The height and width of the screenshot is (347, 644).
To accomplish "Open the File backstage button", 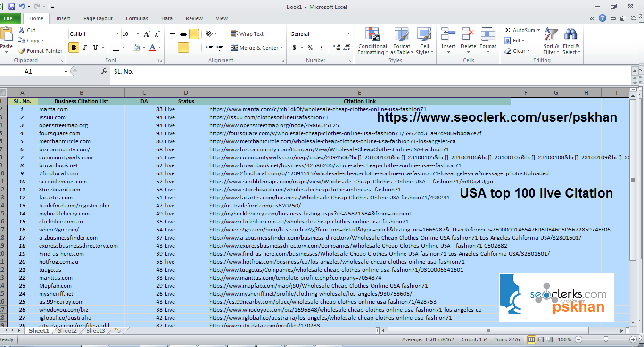I will click(8, 18).
